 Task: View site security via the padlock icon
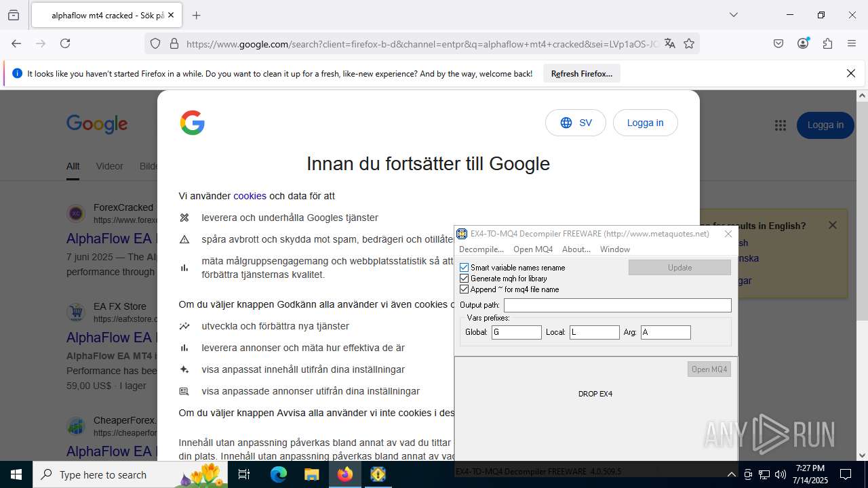pyautogui.click(x=174, y=44)
